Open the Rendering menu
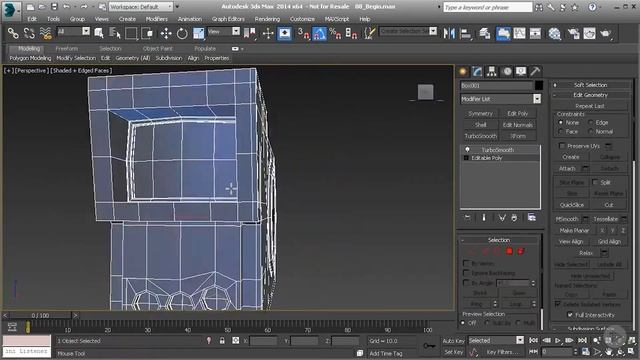Image resolution: width=640 pixels, height=360 pixels. point(267,19)
